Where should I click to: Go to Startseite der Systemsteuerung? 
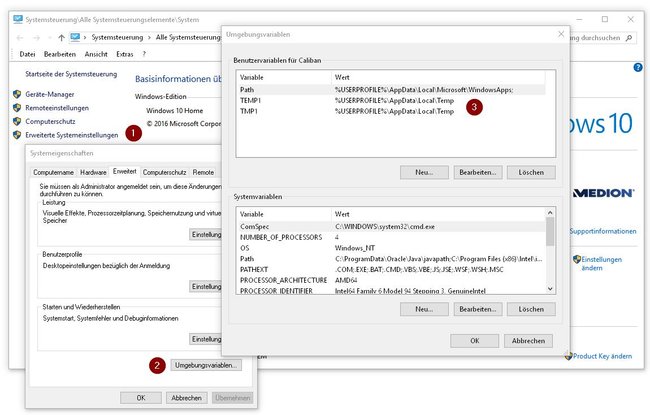71,74
